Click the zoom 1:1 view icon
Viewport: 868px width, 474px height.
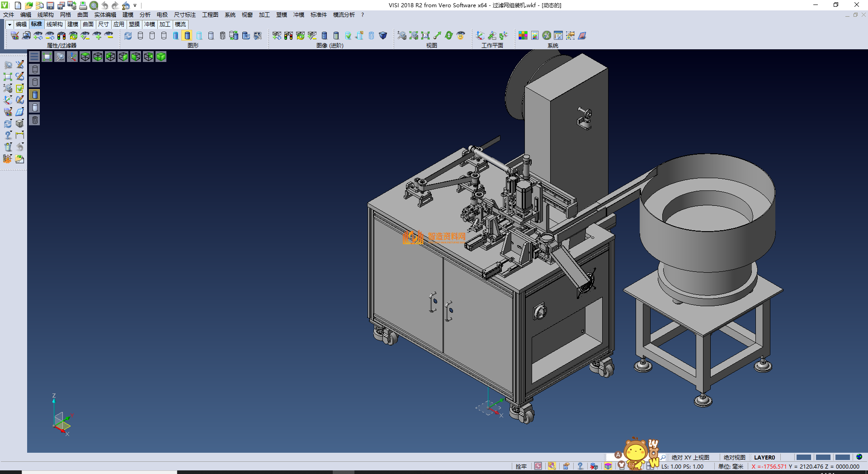pyautogui.click(x=425, y=35)
